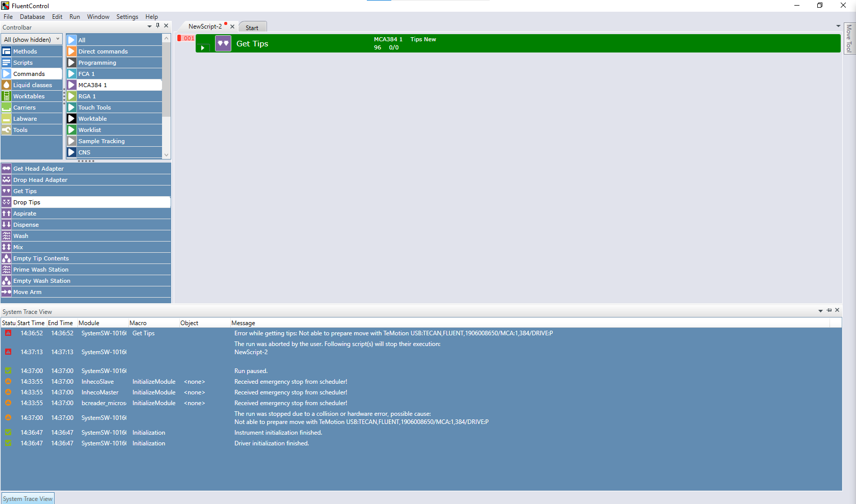Screen dimensions: 856x504
Task: Switch to the Start tab
Action: 252,28
